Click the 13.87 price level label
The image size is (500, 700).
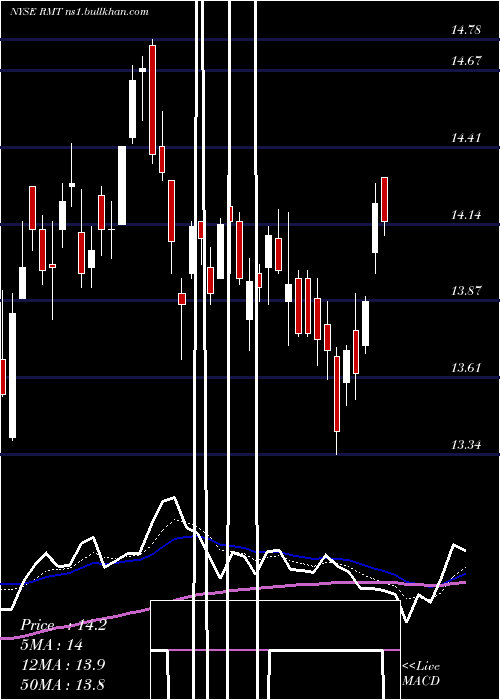pyautogui.click(x=466, y=291)
